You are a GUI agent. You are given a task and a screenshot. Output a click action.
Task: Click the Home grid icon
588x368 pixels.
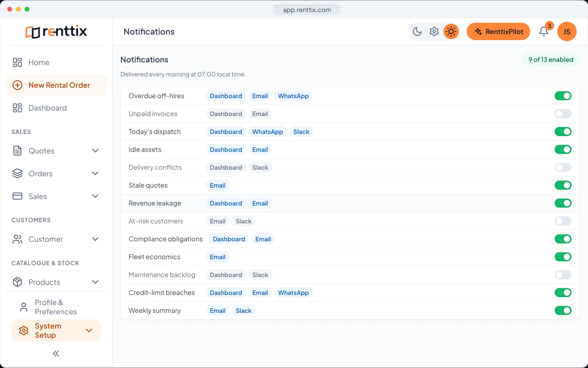pos(17,62)
